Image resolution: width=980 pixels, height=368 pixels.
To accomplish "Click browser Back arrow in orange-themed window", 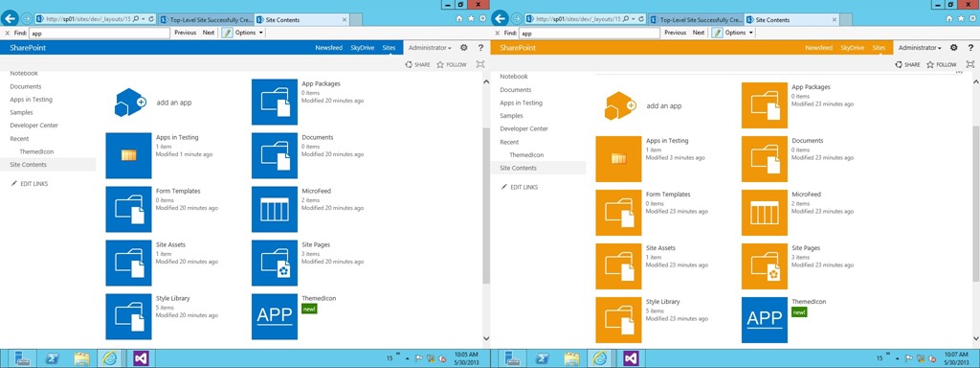I will pos(501,19).
